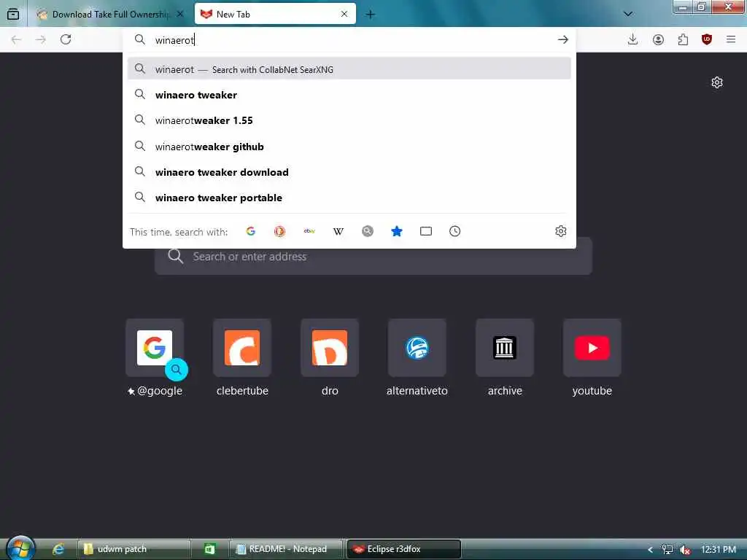Open the Downloads panel
Viewport: 747px width, 560px height.
[x=632, y=39]
